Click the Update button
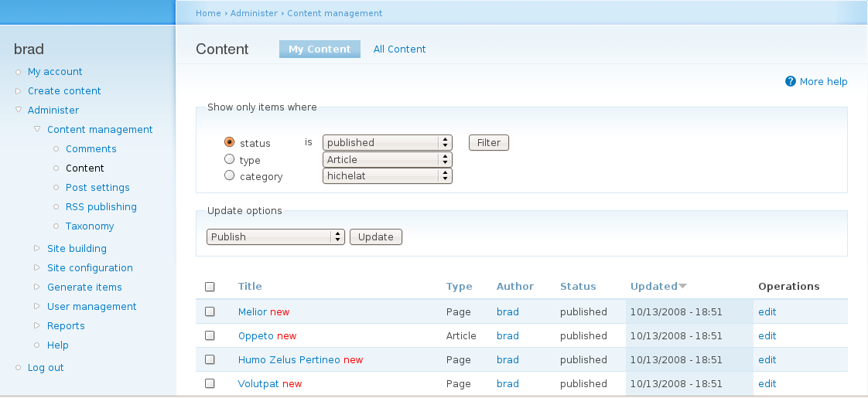This screenshot has width=868, height=398. coord(376,237)
